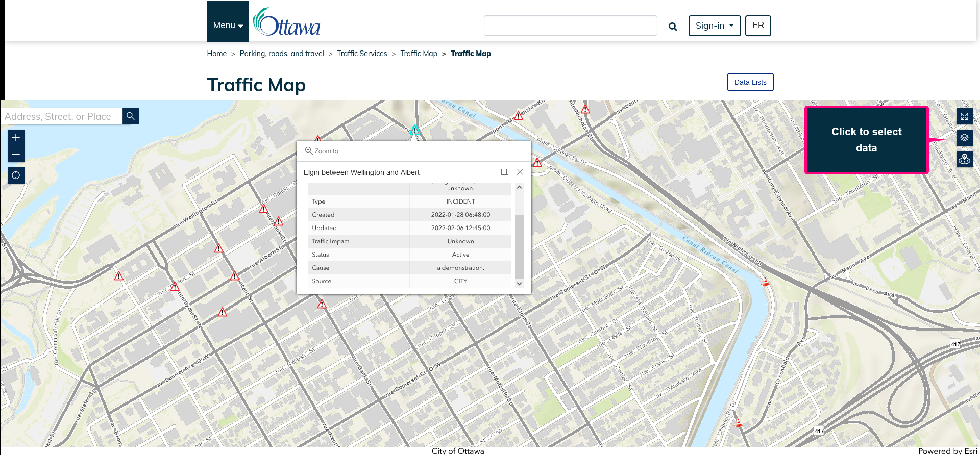Click construction cone near Rideau Canal bend
The height and width of the screenshot is (455, 980).
[765, 281]
